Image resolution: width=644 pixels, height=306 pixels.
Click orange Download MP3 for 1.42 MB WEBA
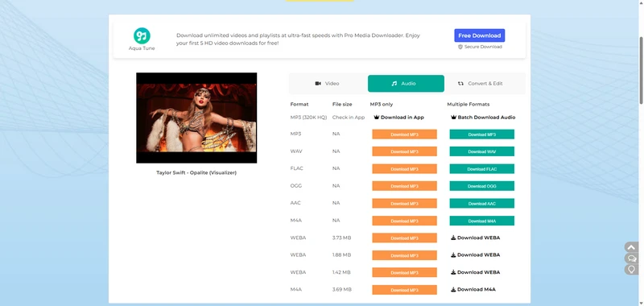pyautogui.click(x=405, y=272)
